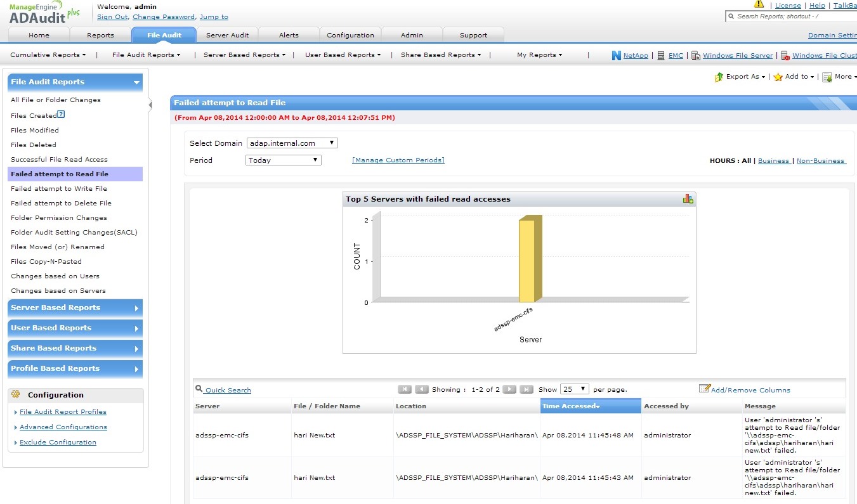Expand the Server Based Reports section
Image resolution: width=857 pixels, height=504 pixels.
(75, 308)
